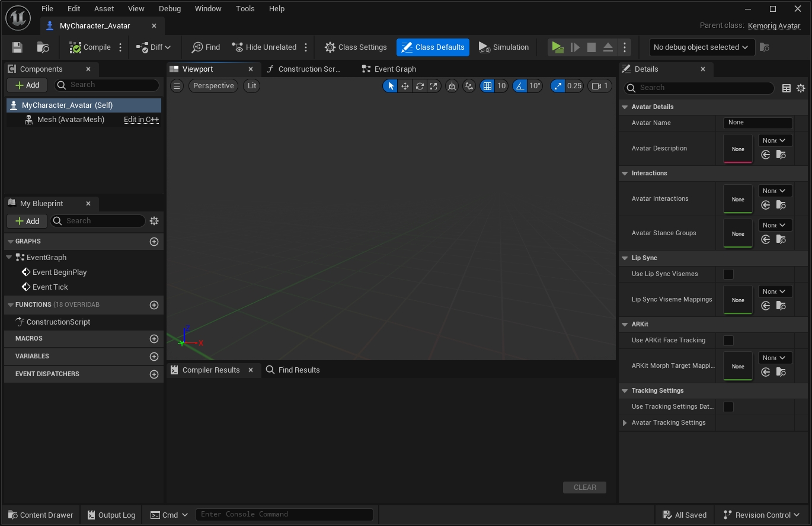812x526 pixels.
Task: Select the rotate tool in viewport
Action: (420, 86)
